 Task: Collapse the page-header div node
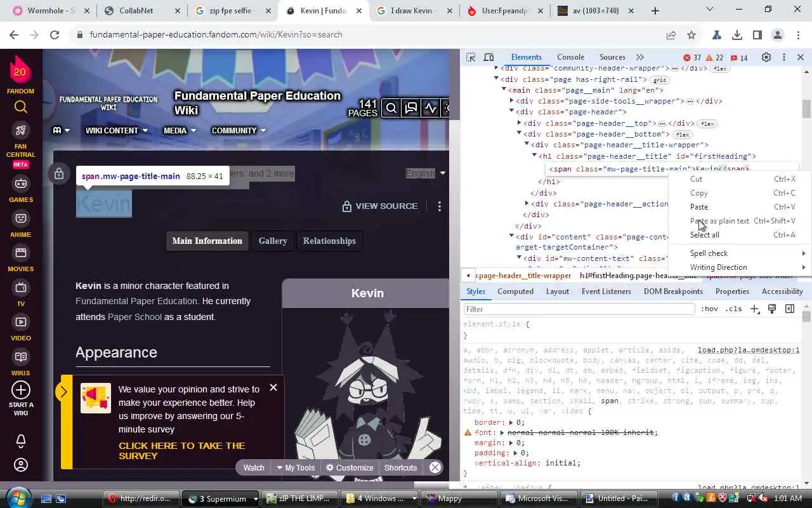tap(511, 112)
